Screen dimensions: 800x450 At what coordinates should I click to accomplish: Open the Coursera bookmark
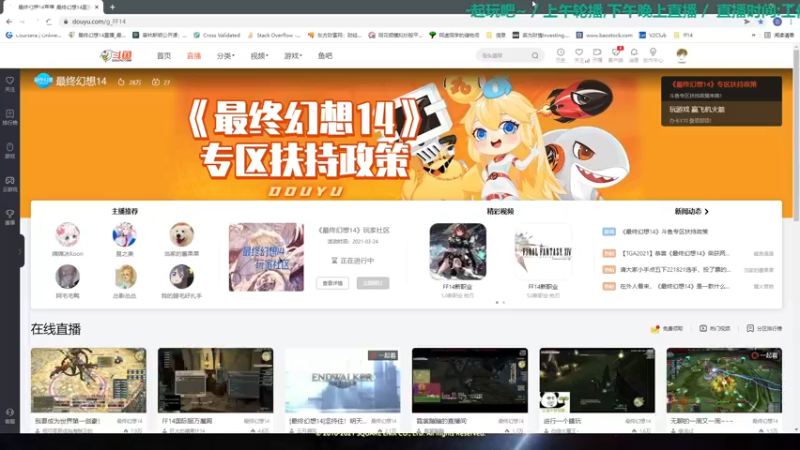click(x=33, y=35)
